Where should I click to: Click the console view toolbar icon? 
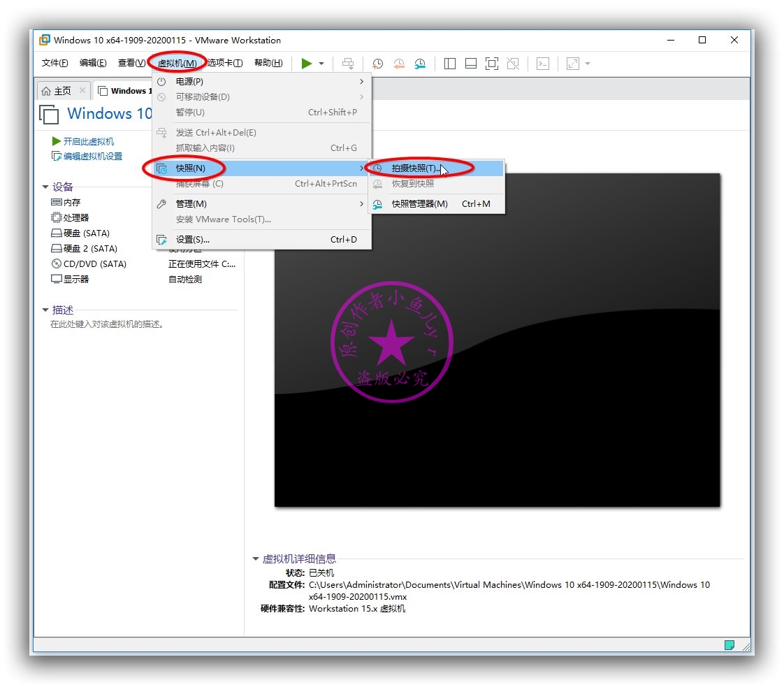[x=543, y=64]
